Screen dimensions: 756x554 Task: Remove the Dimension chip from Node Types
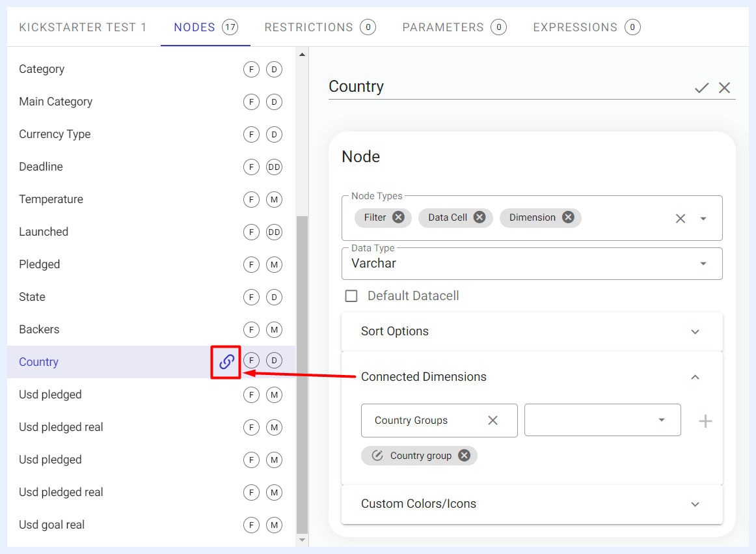[x=569, y=217]
